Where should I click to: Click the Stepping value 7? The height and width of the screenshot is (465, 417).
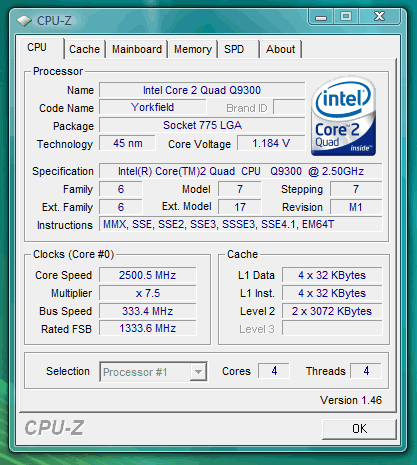click(x=356, y=189)
